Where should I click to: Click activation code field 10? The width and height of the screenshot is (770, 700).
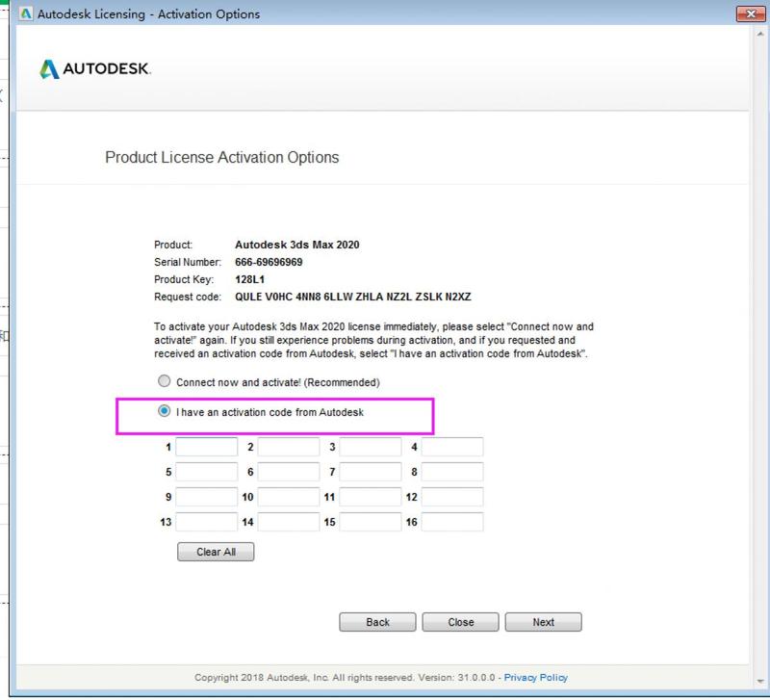click(x=289, y=497)
